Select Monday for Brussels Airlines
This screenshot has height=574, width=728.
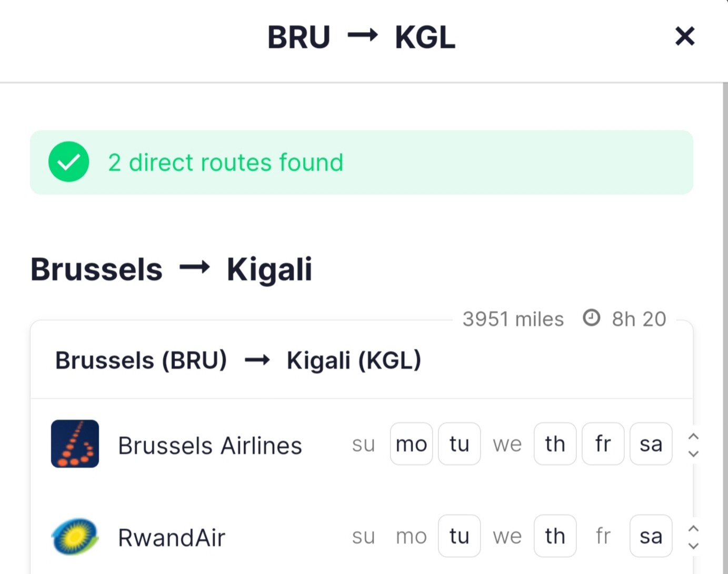pyautogui.click(x=411, y=444)
